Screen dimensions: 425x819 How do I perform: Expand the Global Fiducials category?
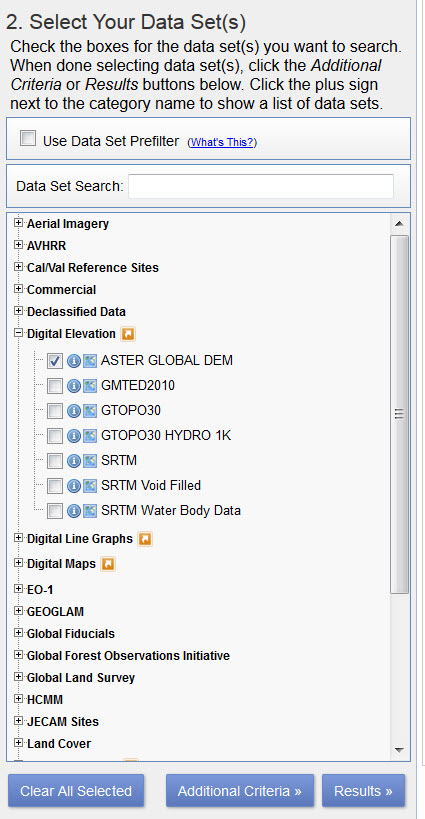19,633
